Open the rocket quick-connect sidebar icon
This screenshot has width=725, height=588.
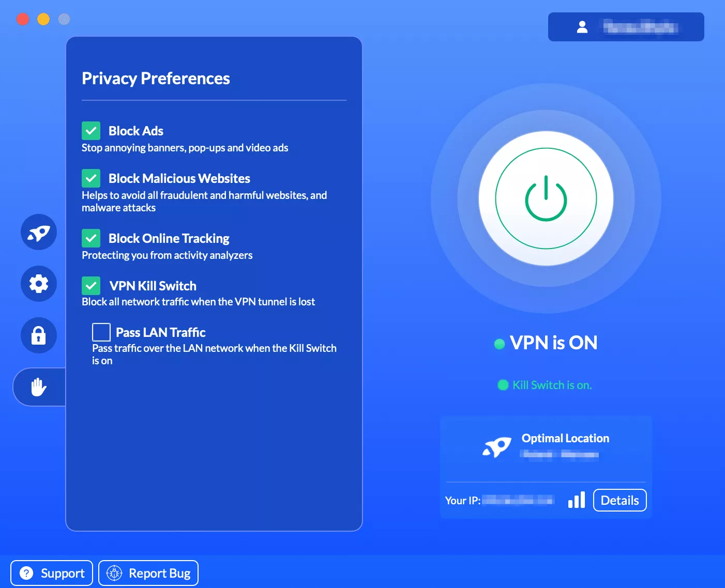point(39,233)
